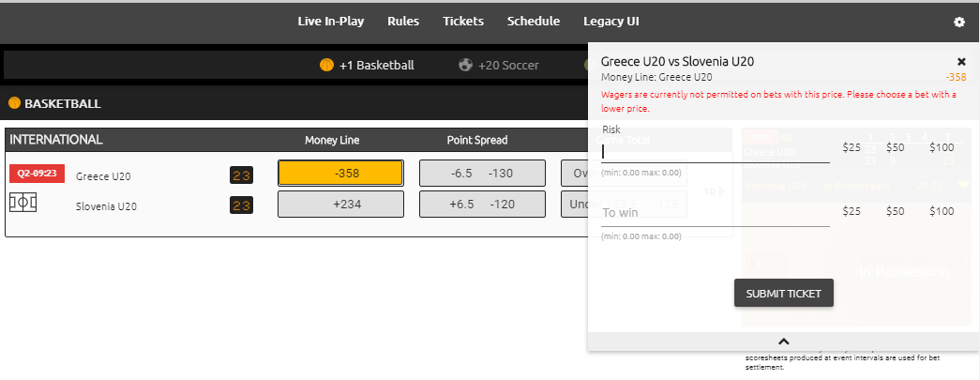Screen dimensions: 980x380
Task: Pick the Greece U20 -6.5 point spread
Action: coord(482,174)
